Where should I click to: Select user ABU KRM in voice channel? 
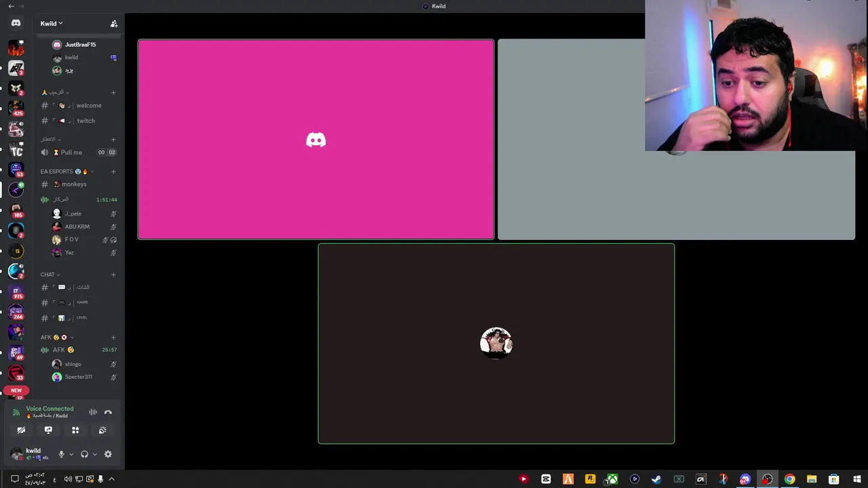(85, 226)
